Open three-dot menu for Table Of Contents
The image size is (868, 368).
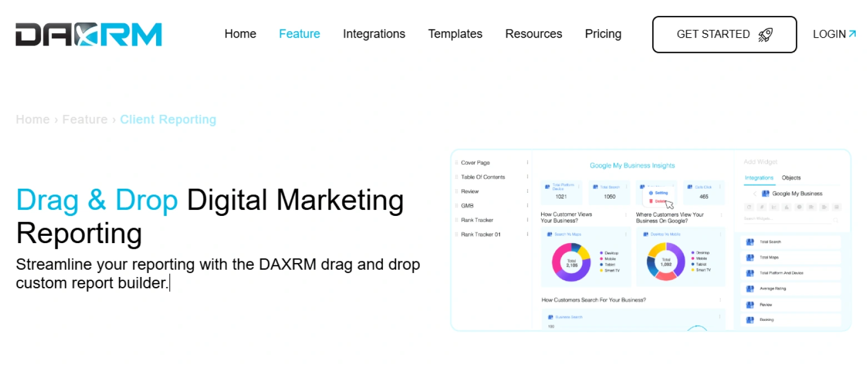point(527,177)
